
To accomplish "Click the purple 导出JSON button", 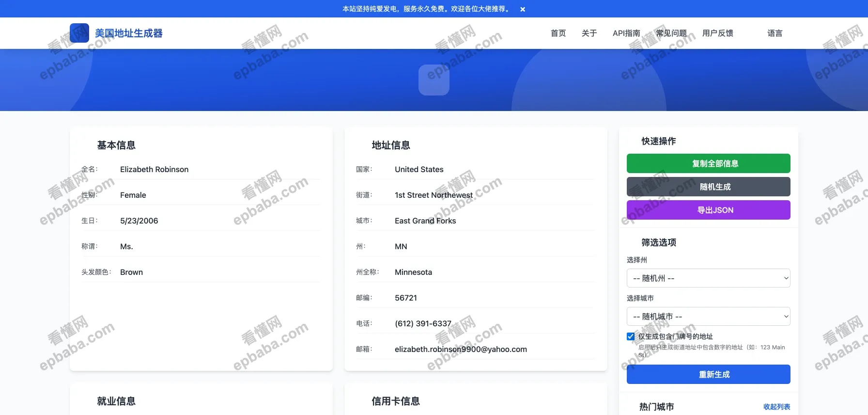I will (x=709, y=210).
